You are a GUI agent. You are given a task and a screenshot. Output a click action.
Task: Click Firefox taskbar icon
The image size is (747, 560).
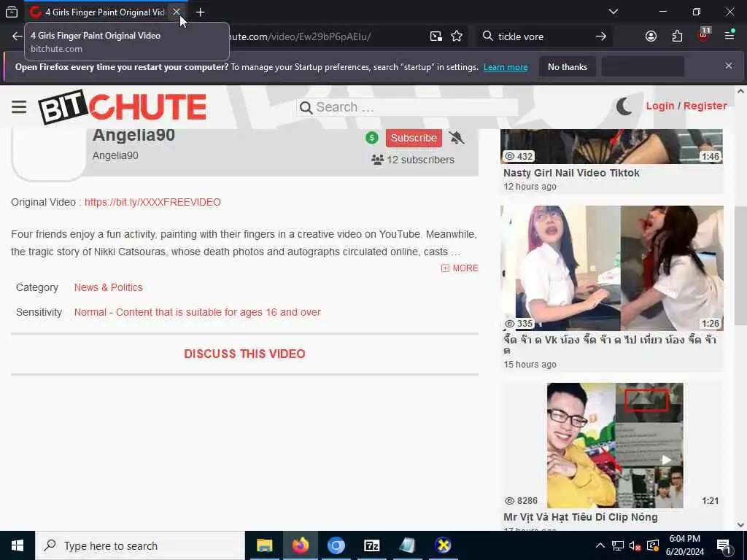pyautogui.click(x=301, y=545)
